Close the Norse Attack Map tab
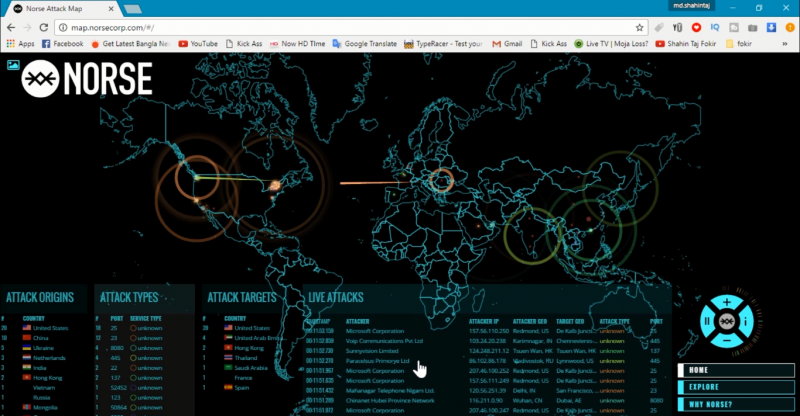This screenshot has width=800, height=416. pos(111,9)
